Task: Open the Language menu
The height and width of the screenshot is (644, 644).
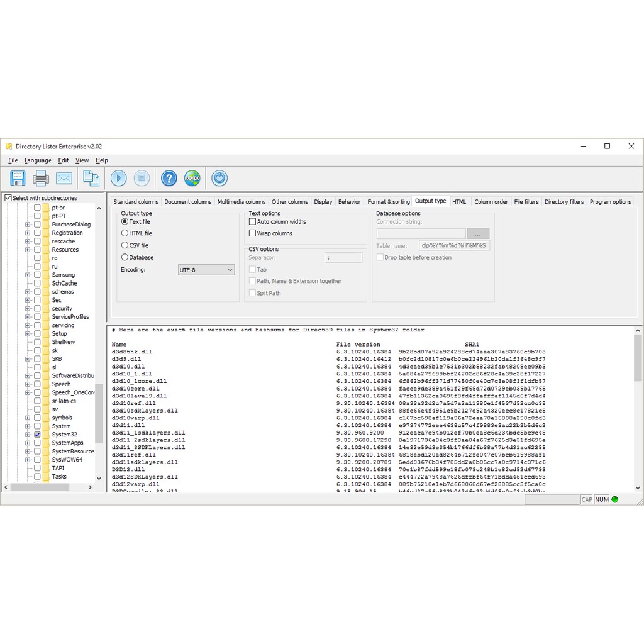Action: pos(38,160)
